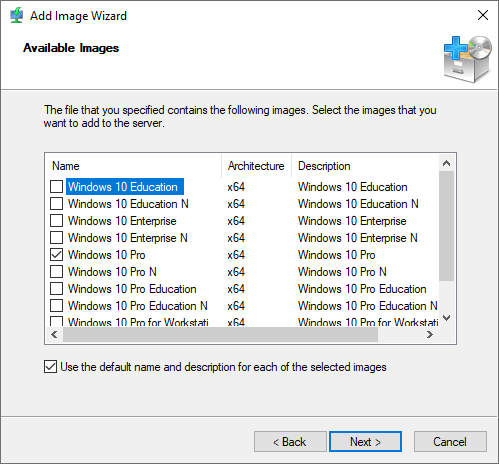This screenshot has width=499, height=464.
Task: Click the Add Image Wizard title icon
Action: [16, 15]
